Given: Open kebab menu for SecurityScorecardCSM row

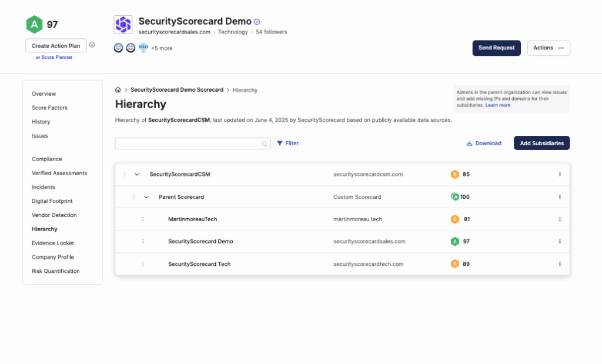Looking at the screenshot, I should 560,174.
